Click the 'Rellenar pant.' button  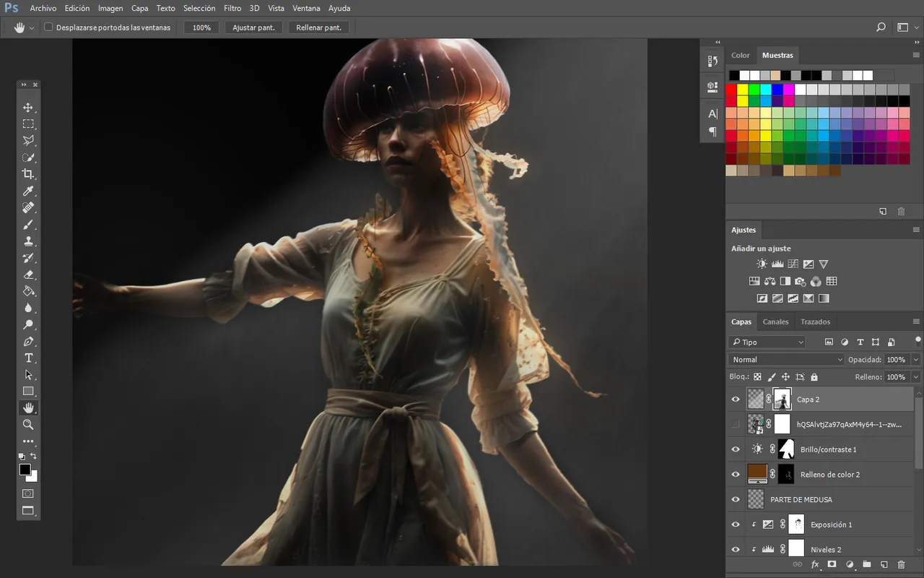[x=319, y=27]
